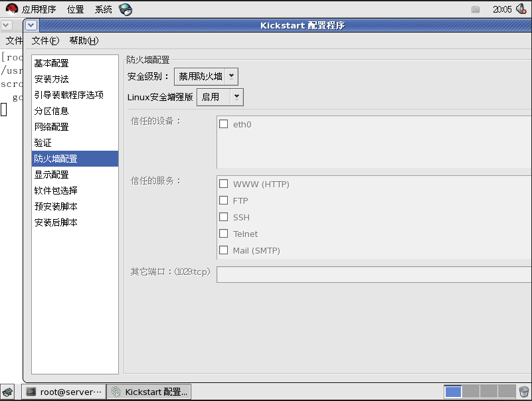The width and height of the screenshot is (532, 401).
Task: Select 分区信息 in the sidebar
Action: (75, 111)
